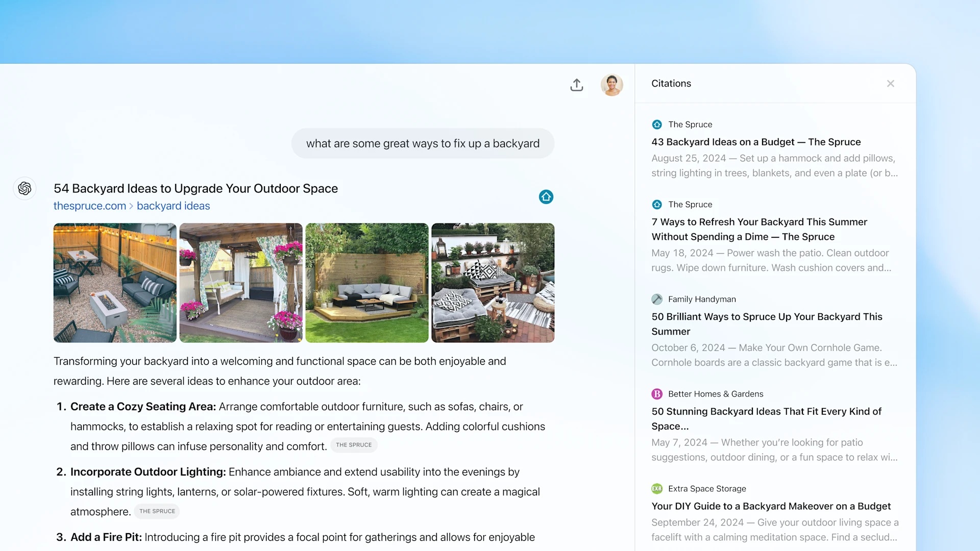This screenshot has width=980, height=551.
Task: Click Extra Space Storage favicon in citations
Action: tap(656, 488)
